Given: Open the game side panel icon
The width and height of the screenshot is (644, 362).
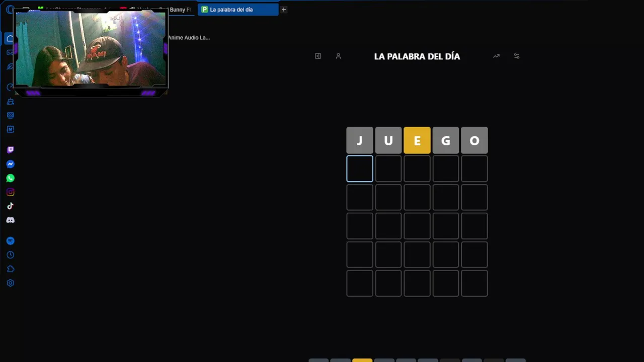Looking at the screenshot, I should click(x=318, y=56).
